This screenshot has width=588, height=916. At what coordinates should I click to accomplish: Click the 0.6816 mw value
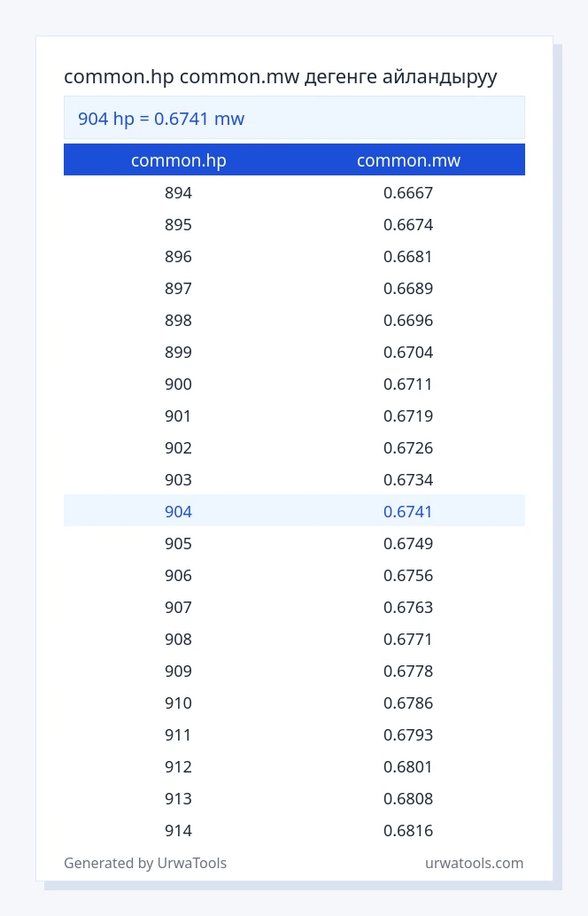pos(407,830)
